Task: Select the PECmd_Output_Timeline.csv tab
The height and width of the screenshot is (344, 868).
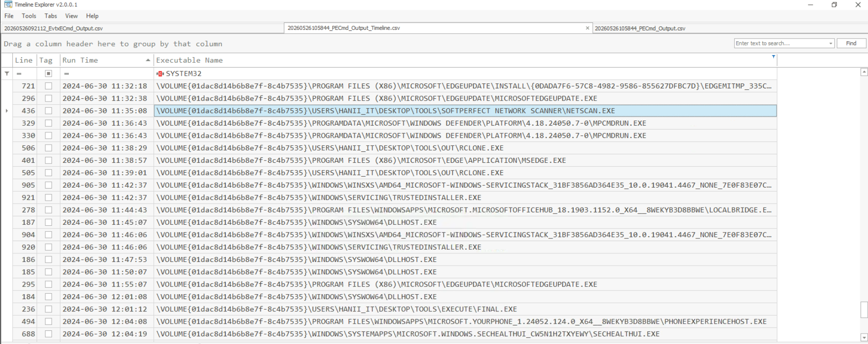Action: click(438, 28)
